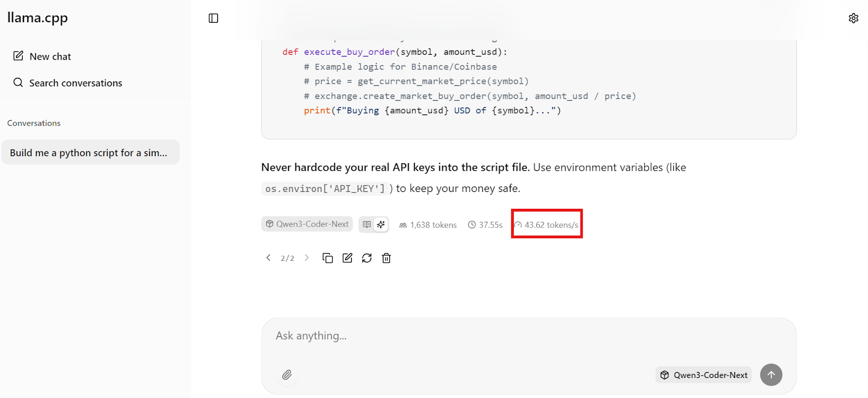Open settings with the gear icon
Screen dimensions: 868x398
pos(853,18)
